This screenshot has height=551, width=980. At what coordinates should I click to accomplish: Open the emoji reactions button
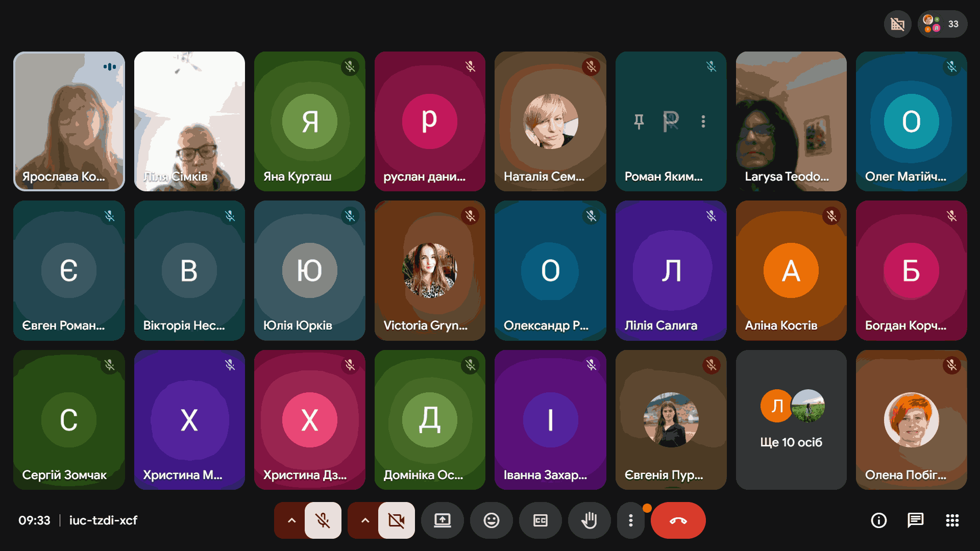pos(492,520)
